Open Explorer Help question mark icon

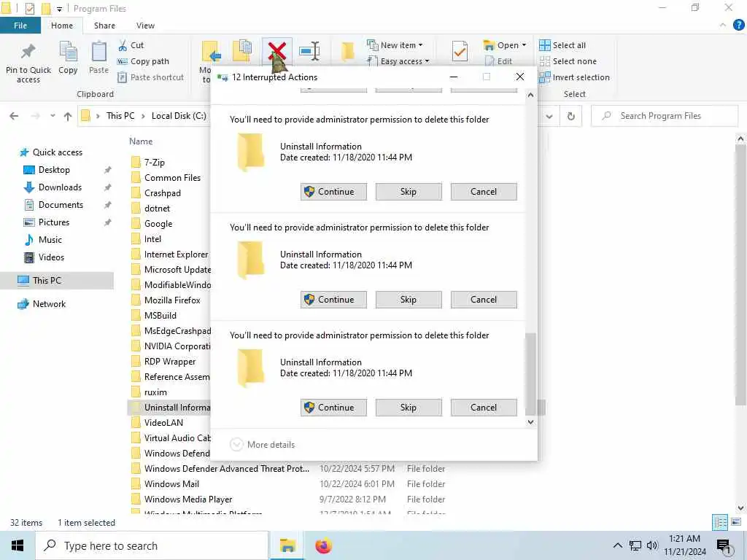click(738, 26)
